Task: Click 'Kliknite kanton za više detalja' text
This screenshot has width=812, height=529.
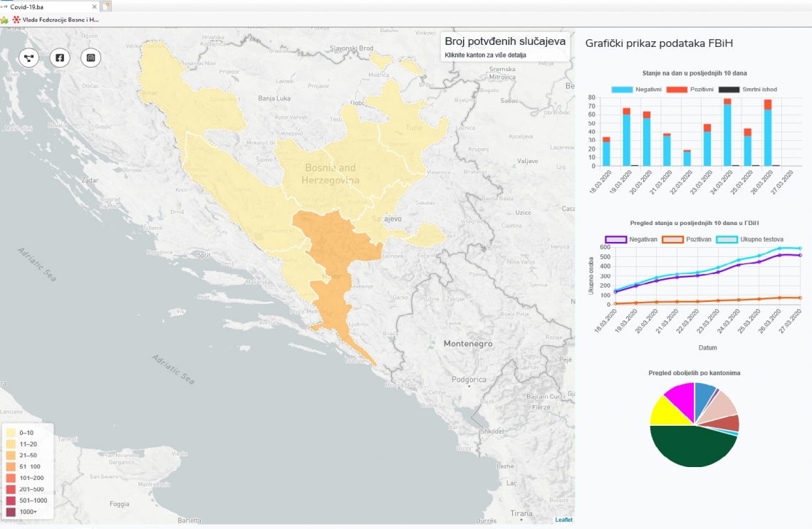Action: click(485, 55)
